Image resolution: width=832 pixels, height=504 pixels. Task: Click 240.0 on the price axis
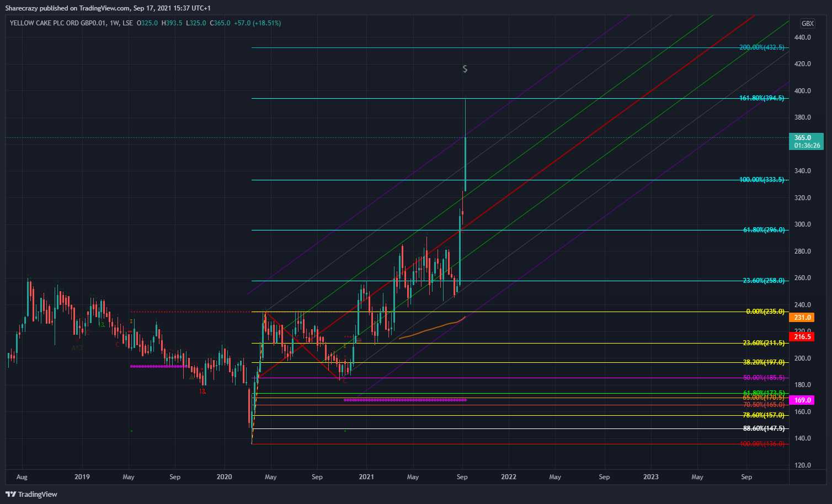pos(802,305)
